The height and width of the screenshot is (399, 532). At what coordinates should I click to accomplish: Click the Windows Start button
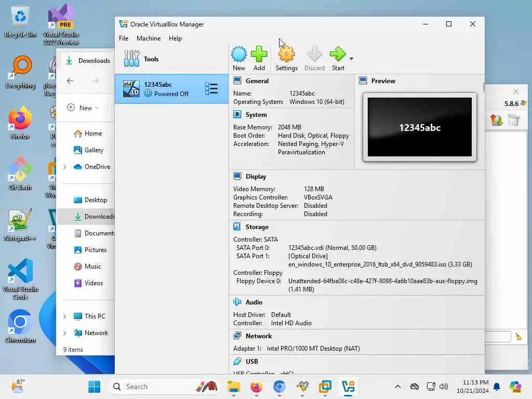pyautogui.click(x=95, y=387)
